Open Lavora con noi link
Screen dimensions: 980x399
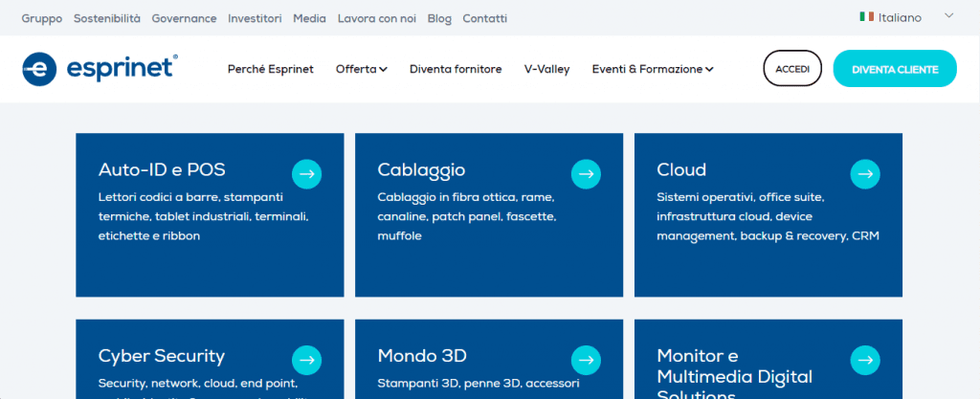pyautogui.click(x=377, y=19)
